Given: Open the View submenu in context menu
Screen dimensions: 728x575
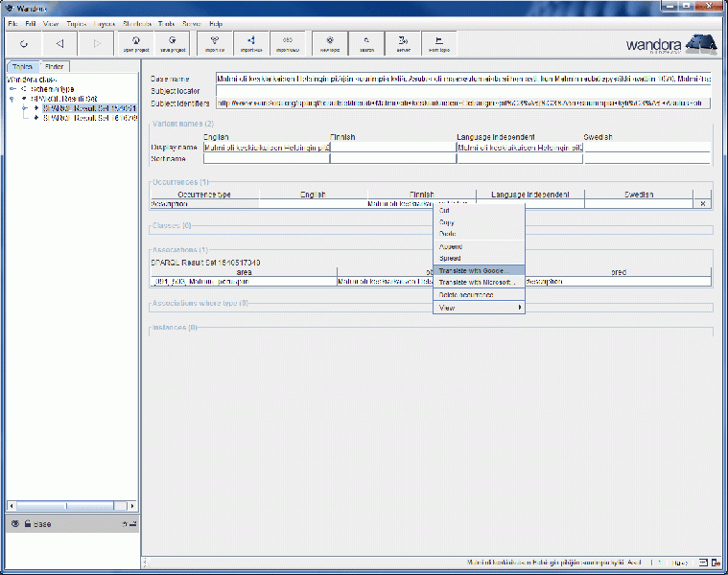Looking at the screenshot, I should [x=479, y=308].
